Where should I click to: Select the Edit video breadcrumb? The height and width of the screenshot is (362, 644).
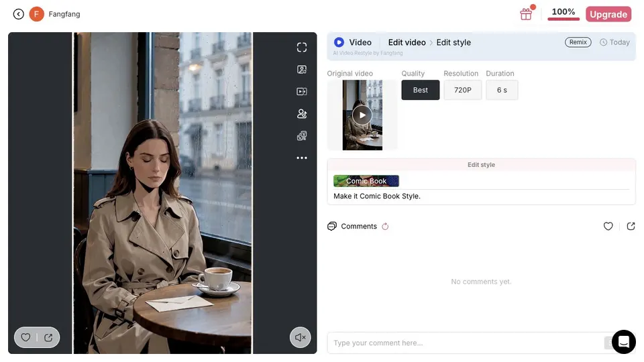(x=407, y=42)
